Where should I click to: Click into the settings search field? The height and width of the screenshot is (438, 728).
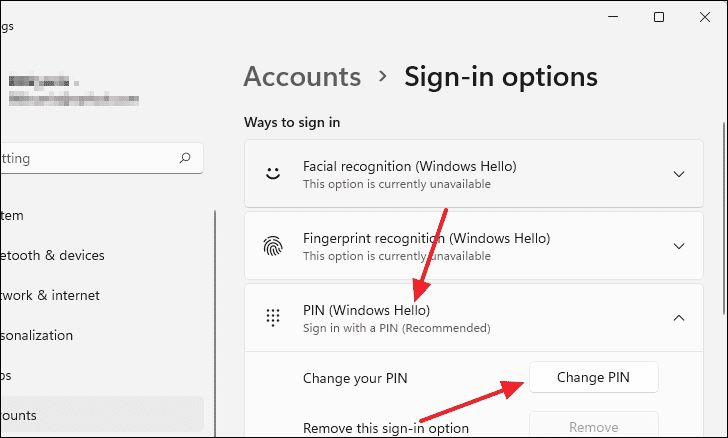pos(102,158)
